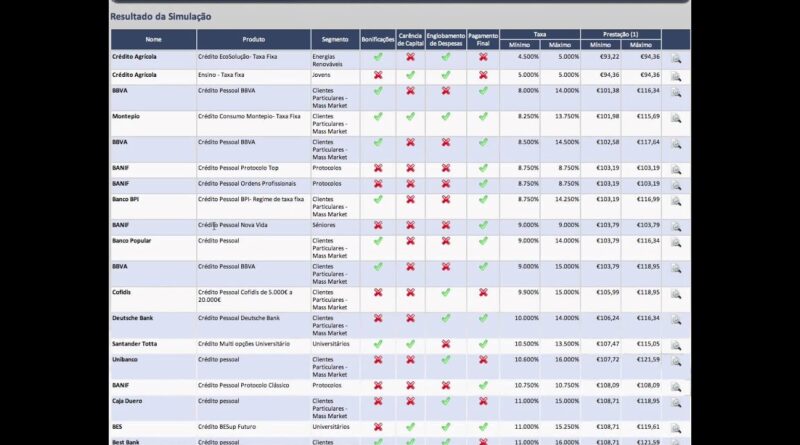
Task: Open magnifier icon in Banco BPI row
Action: coord(676,202)
